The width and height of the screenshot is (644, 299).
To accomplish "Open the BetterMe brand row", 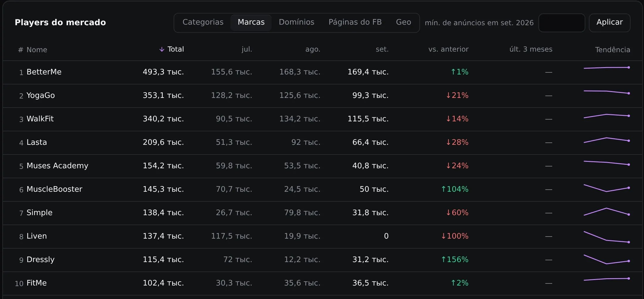I will click(323, 72).
